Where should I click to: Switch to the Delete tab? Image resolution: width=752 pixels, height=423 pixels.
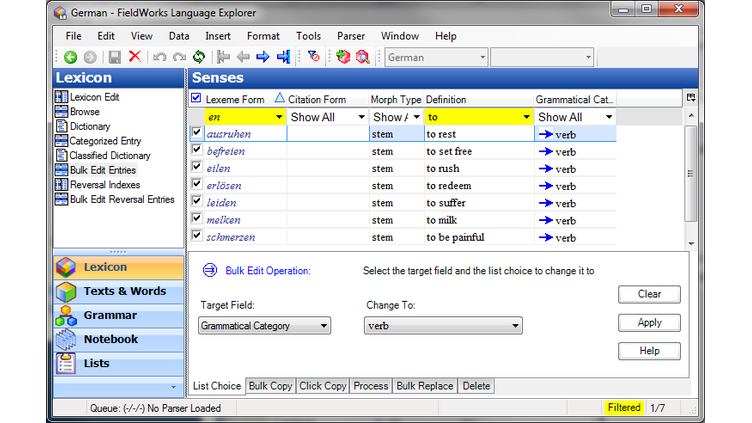coord(476,386)
